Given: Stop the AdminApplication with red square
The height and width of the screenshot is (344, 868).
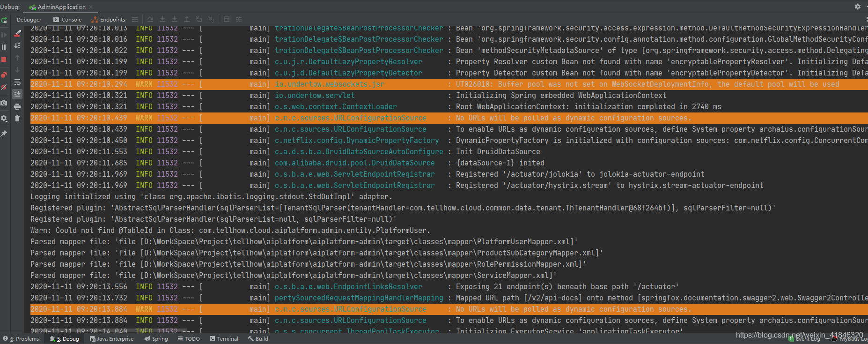Looking at the screenshot, I should pos(4,60).
